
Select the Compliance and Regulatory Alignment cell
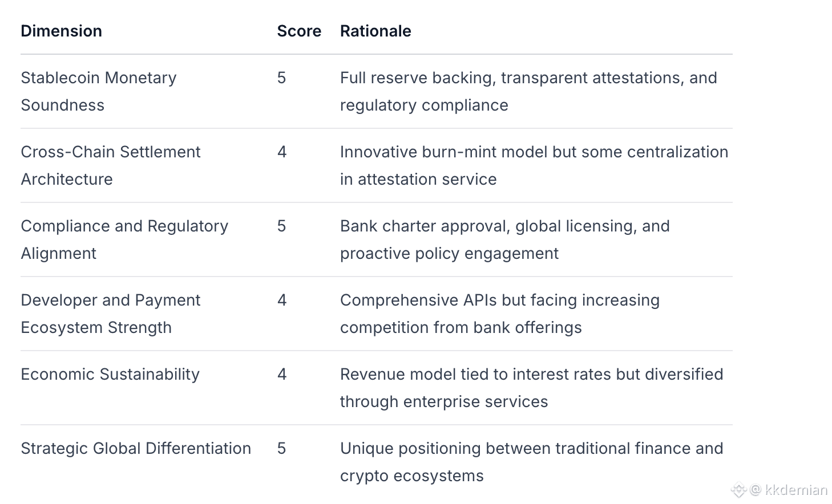click(x=124, y=239)
